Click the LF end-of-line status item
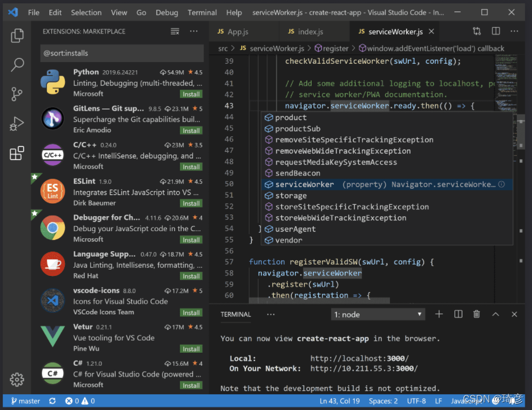The height and width of the screenshot is (410, 532). click(x=439, y=401)
